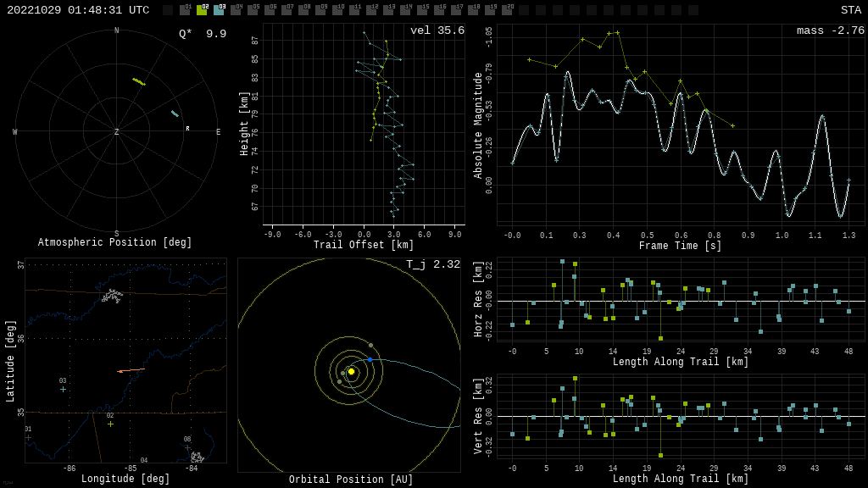Click station 02 yellow cross on map
Screen dimensions: 868x488
110,424
